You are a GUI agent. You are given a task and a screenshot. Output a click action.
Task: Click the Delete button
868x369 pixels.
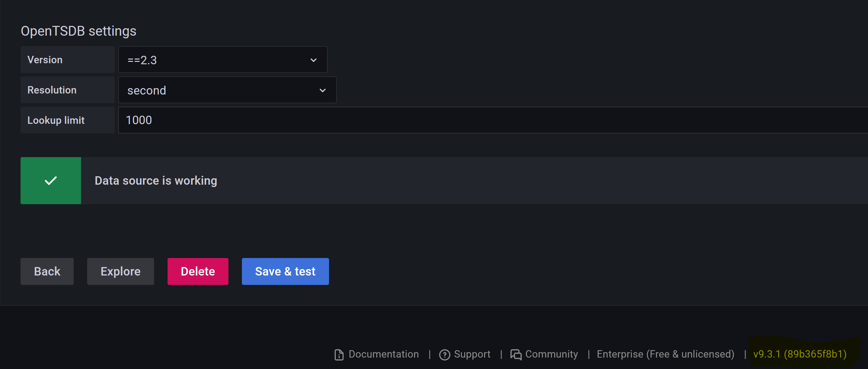(x=198, y=271)
